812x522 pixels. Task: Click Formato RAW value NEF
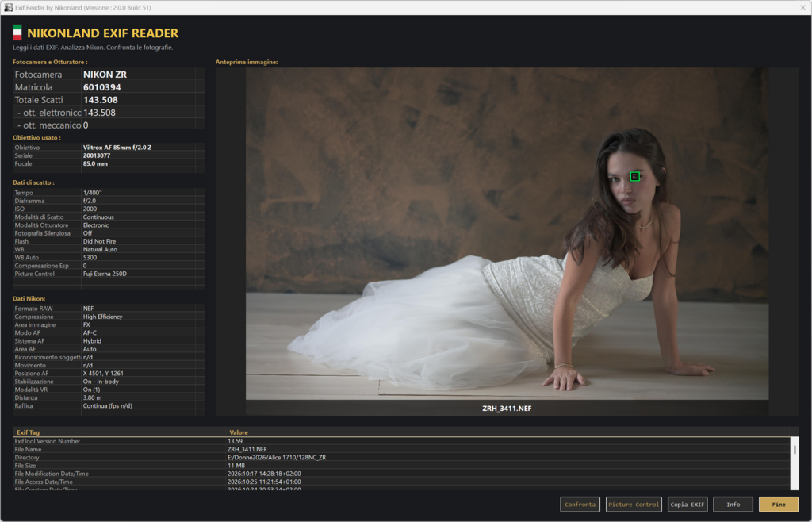coord(89,309)
